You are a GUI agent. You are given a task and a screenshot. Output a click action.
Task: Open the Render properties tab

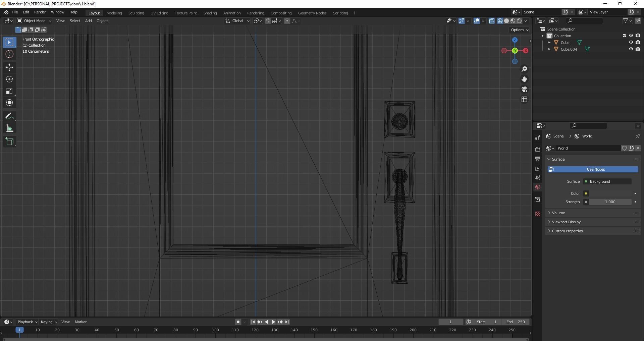(x=538, y=149)
